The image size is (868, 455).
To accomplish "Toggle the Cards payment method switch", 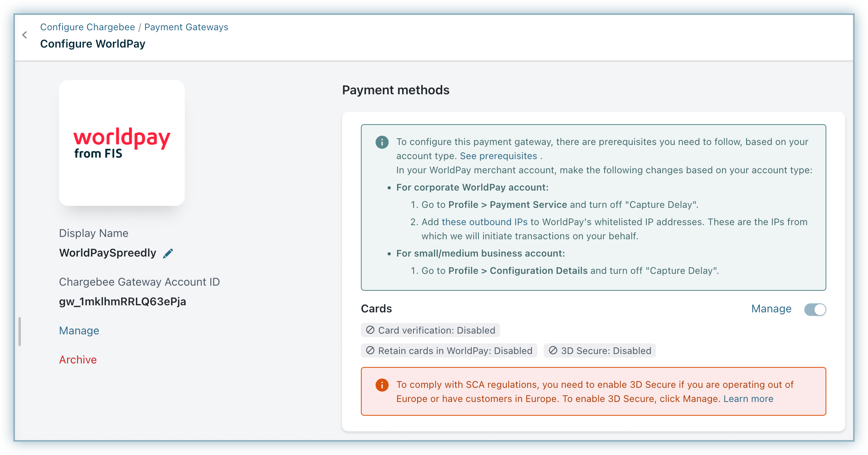I will point(815,310).
